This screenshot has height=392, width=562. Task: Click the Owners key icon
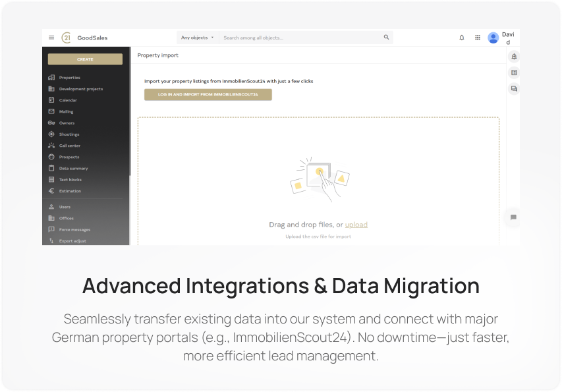(51, 123)
